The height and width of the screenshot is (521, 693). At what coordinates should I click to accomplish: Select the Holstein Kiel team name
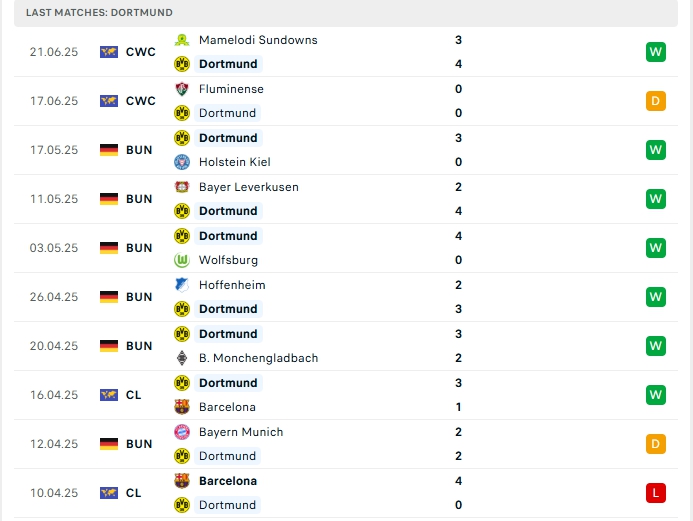pos(235,162)
